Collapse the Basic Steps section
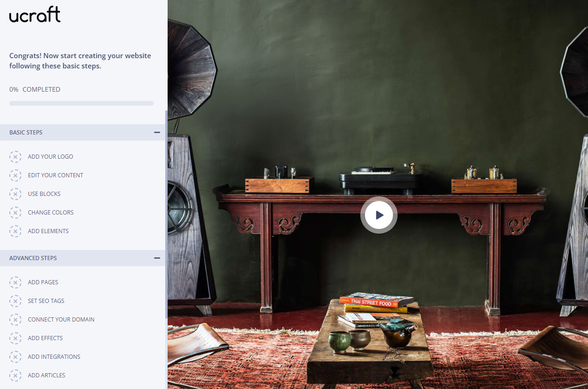Image resolution: width=588 pixels, height=389 pixels. point(157,133)
